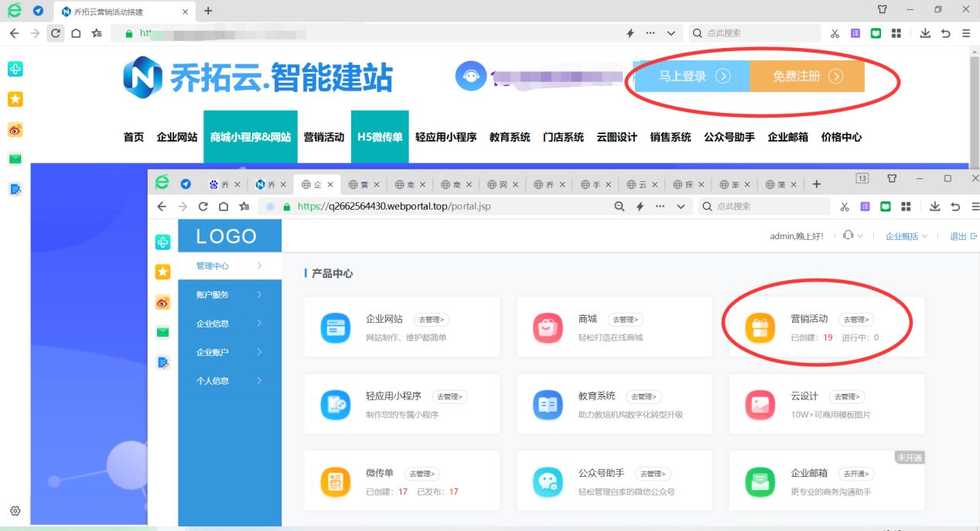Image resolution: width=980 pixels, height=531 pixels.
Task: Open the extensions grid icon in outer toolbar
Action: click(896, 33)
